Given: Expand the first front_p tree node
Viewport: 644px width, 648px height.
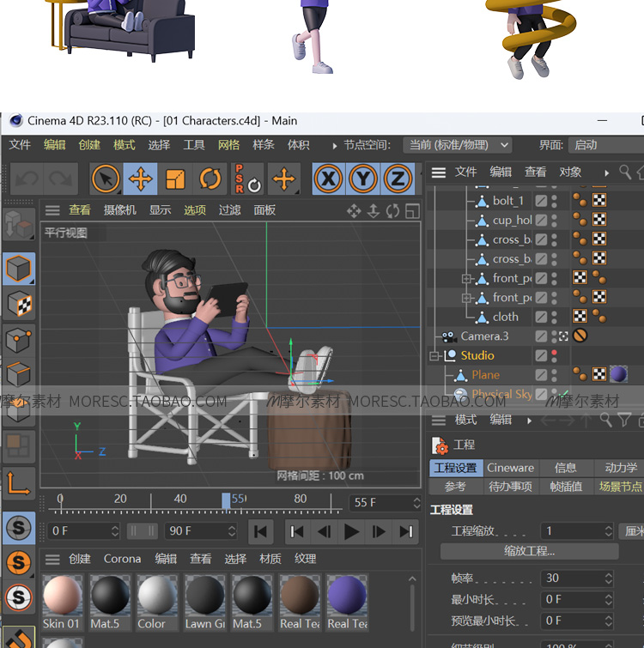Looking at the screenshot, I should 466,279.
